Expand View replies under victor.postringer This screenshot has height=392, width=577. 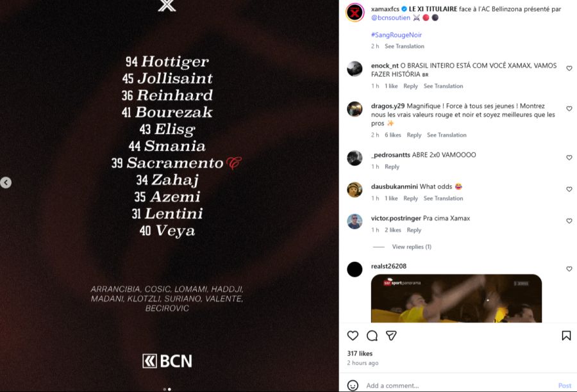click(411, 247)
